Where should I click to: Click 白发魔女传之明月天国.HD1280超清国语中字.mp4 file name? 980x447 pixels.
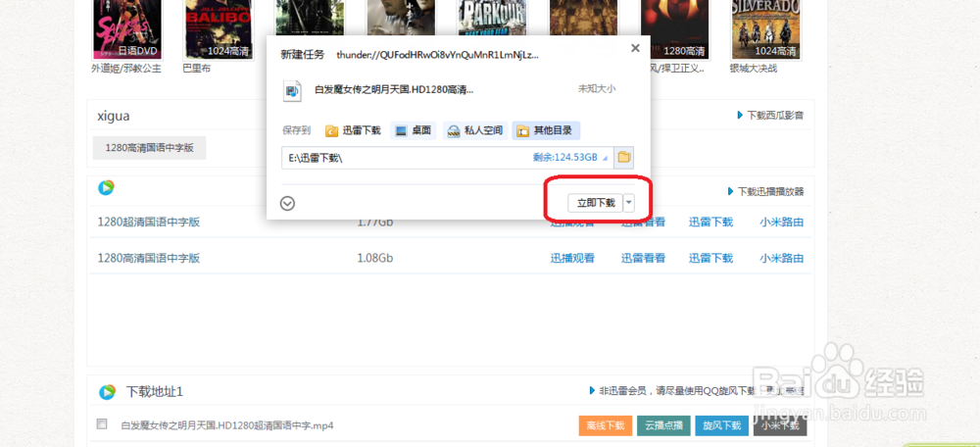pyautogui.click(x=227, y=425)
